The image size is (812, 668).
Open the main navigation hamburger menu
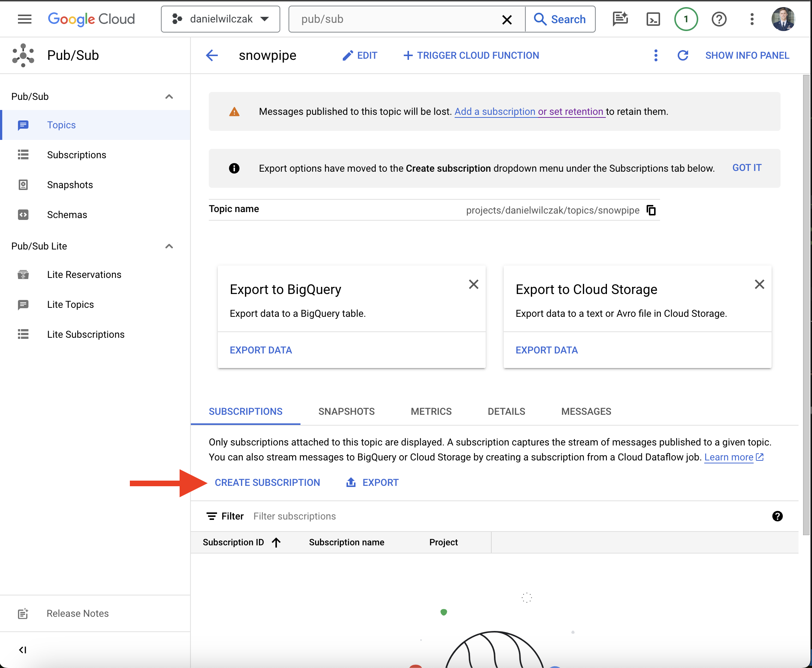[25, 19]
